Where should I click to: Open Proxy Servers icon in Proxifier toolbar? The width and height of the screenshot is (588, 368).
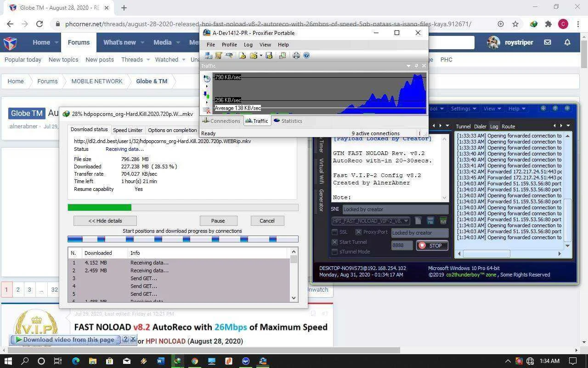pos(208,55)
